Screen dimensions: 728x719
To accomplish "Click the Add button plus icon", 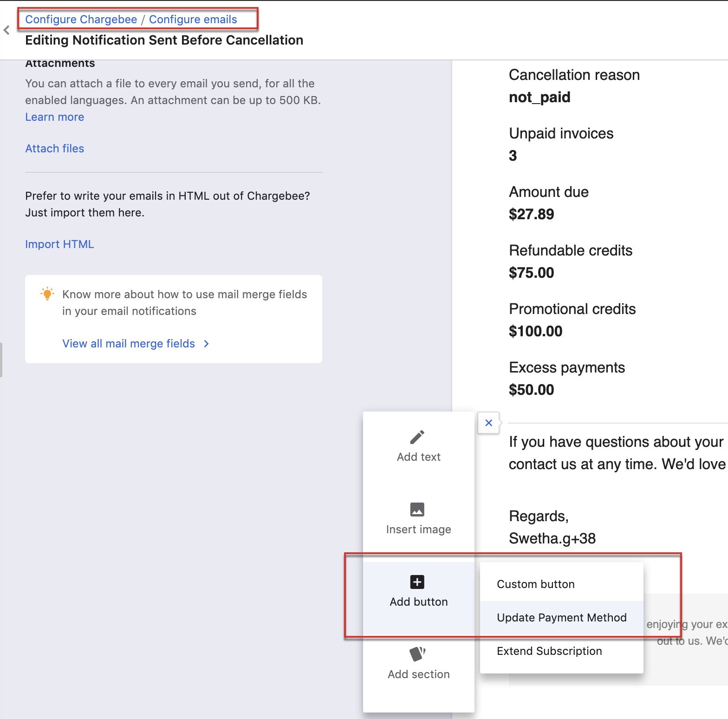I will point(417,582).
